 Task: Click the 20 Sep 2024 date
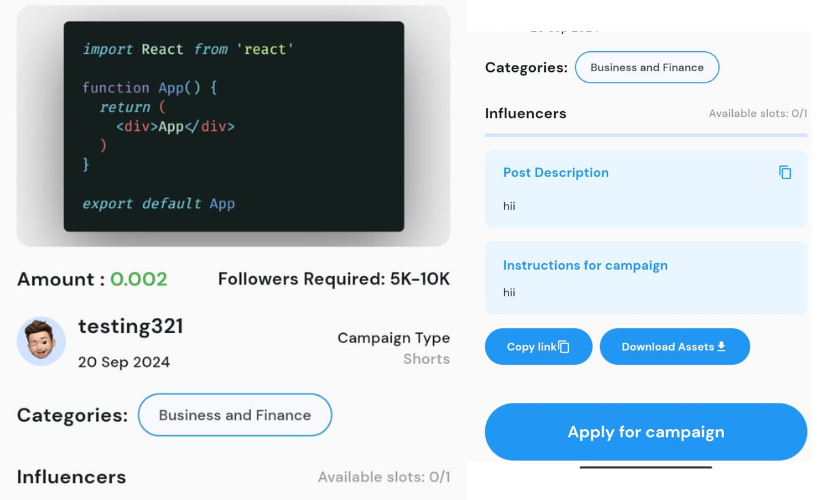pos(123,362)
